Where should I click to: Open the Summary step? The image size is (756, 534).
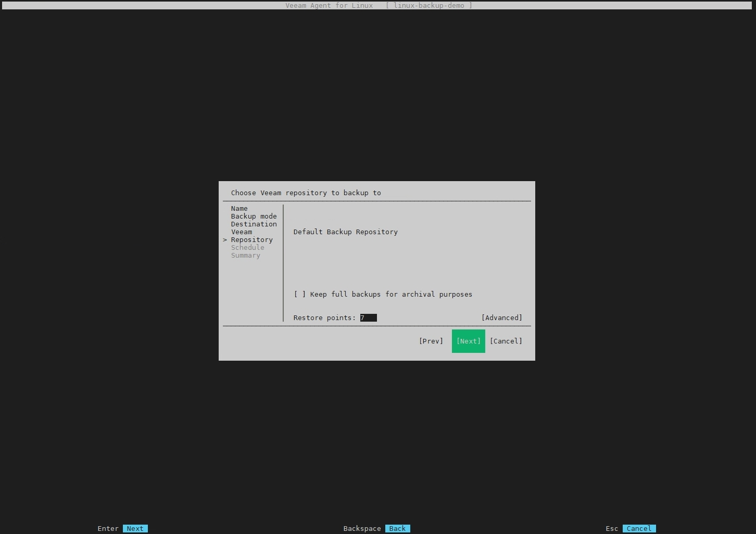245,256
